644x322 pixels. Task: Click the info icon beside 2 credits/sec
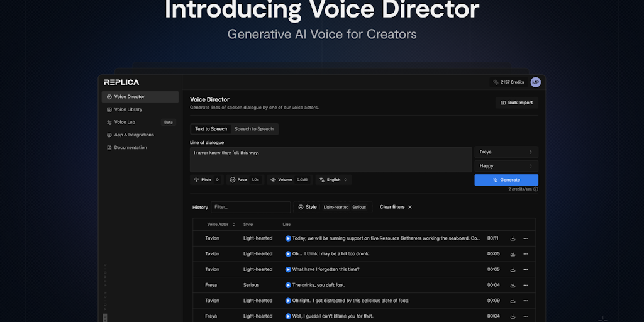click(x=536, y=189)
